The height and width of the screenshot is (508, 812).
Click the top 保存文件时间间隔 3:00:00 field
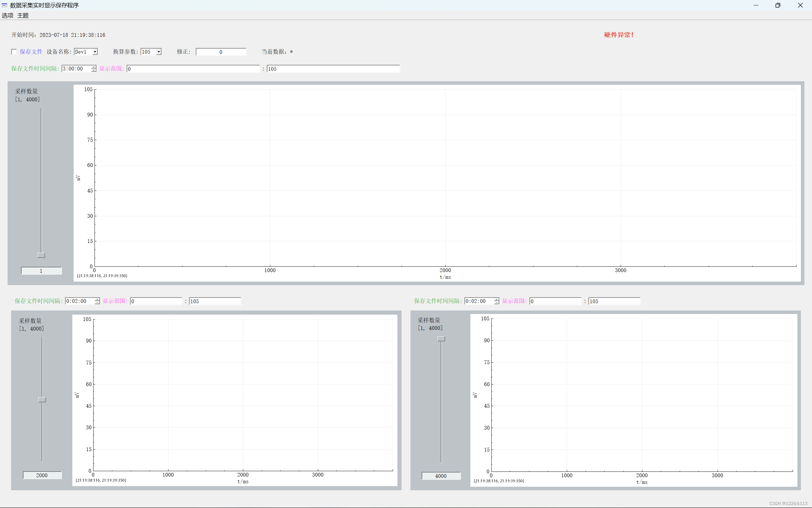[x=76, y=69]
